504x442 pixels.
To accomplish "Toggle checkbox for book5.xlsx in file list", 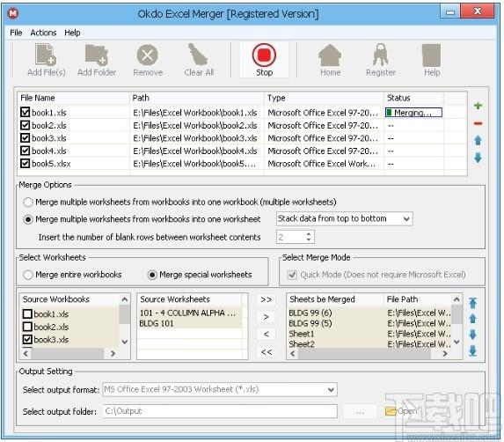I will point(25,164).
